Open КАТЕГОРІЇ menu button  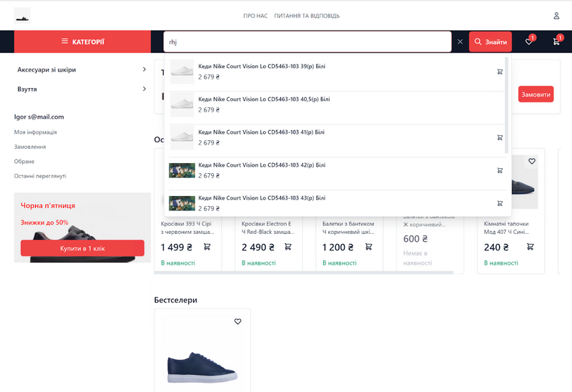82,41
